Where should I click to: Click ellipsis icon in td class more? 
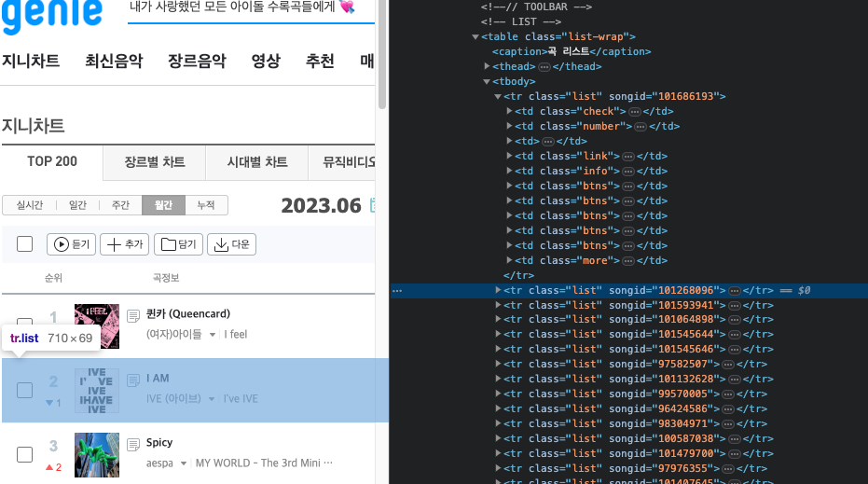click(628, 261)
